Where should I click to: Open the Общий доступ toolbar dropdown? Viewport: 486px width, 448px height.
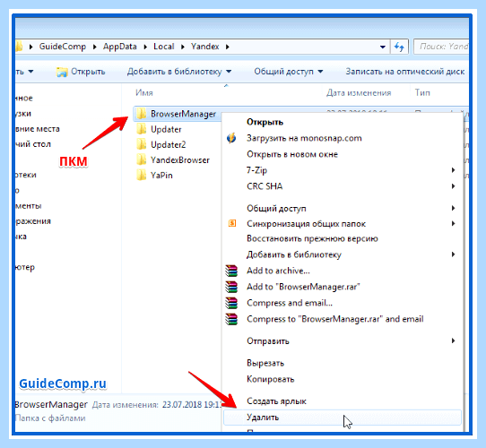(289, 72)
